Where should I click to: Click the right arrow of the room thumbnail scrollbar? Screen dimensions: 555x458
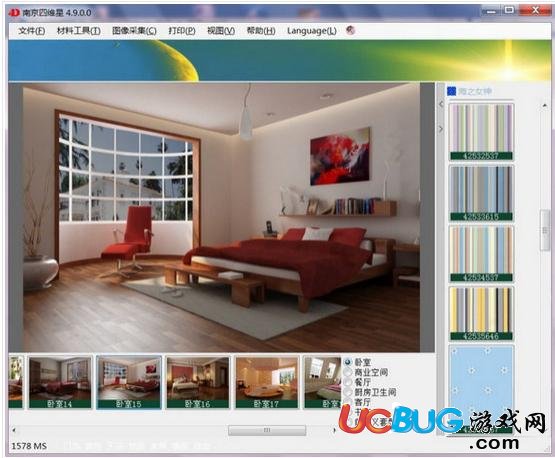coord(334,430)
